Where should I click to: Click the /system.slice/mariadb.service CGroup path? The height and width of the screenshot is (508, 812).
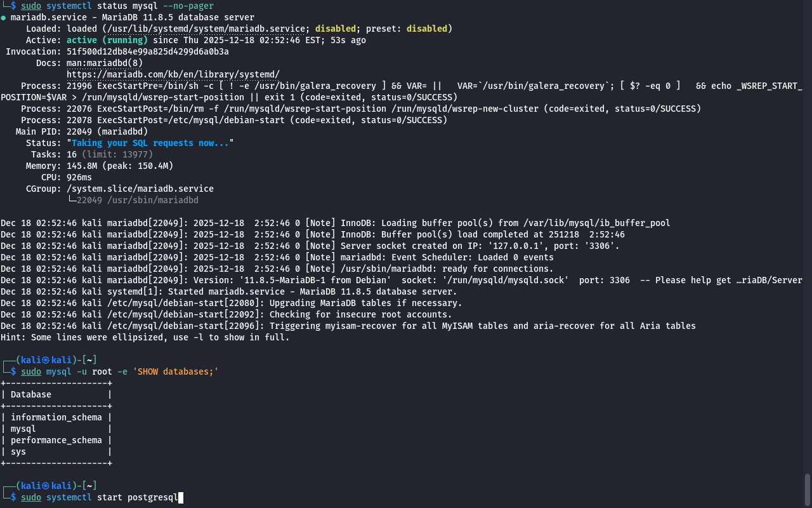click(140, 189)
